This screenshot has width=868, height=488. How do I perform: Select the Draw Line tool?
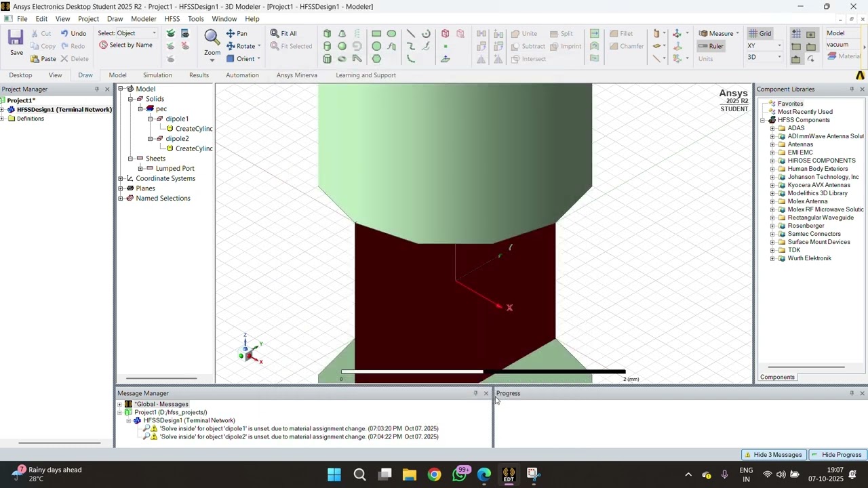coord(411,33)
